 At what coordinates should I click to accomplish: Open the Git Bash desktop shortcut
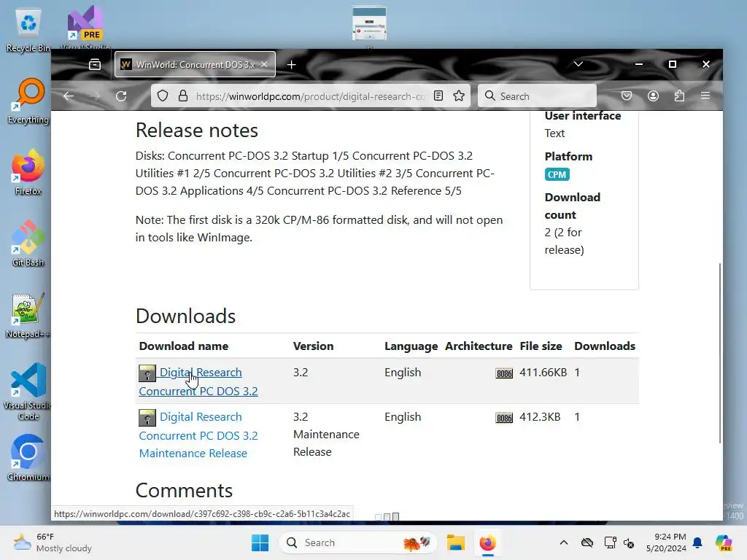(x=28, y=244)
